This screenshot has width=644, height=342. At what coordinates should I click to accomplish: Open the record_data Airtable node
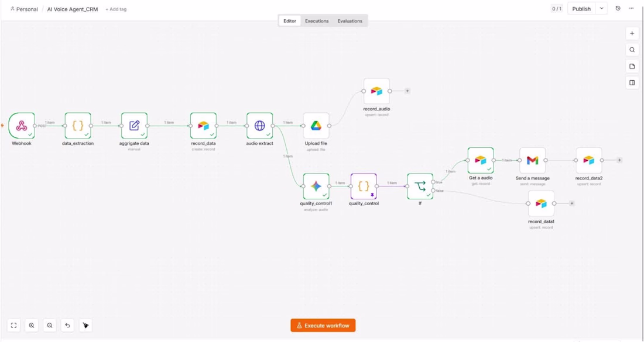tap(203, 126)
